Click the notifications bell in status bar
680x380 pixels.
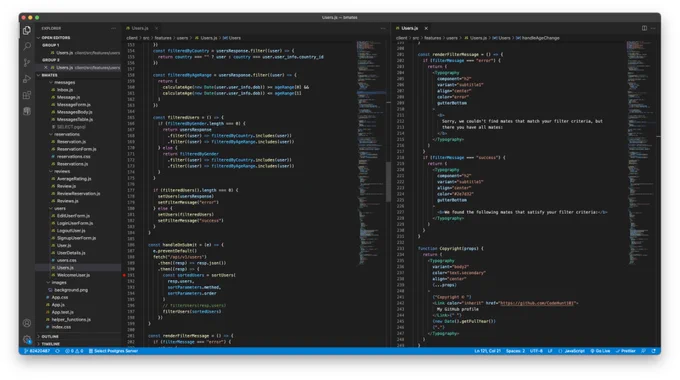654,351
